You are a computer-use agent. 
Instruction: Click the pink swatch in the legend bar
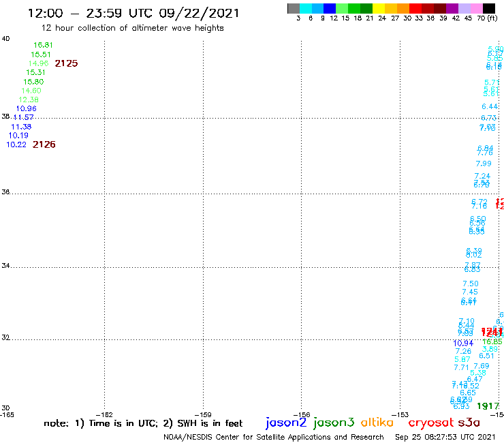click(x=476, y=8)
